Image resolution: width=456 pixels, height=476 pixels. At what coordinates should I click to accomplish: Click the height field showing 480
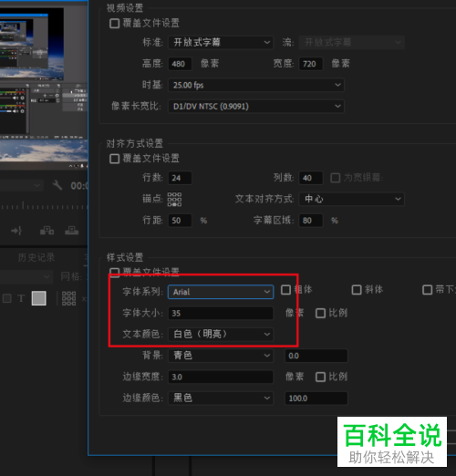point(181,64)
